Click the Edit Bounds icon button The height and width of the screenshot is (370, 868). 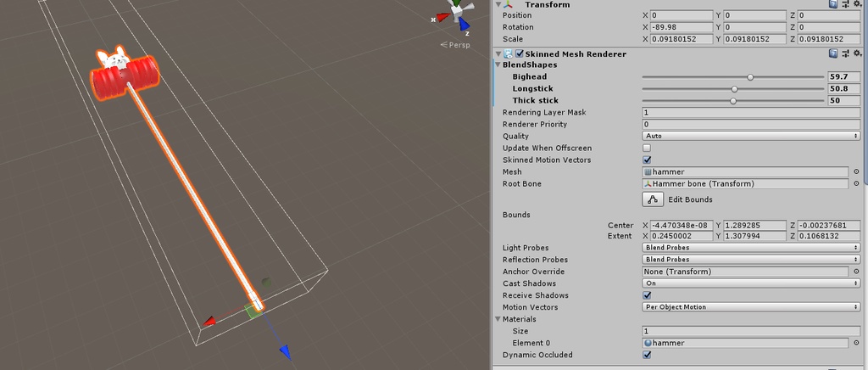point(653,199)
